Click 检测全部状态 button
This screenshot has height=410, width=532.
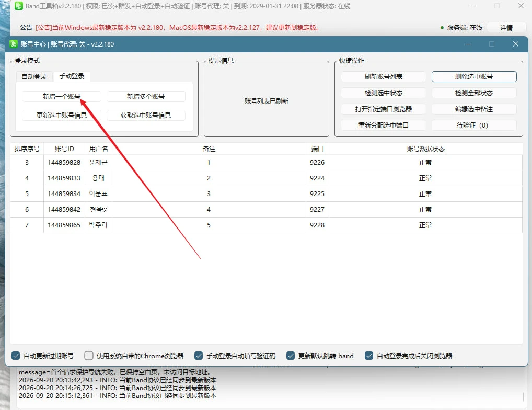point(474,93)
